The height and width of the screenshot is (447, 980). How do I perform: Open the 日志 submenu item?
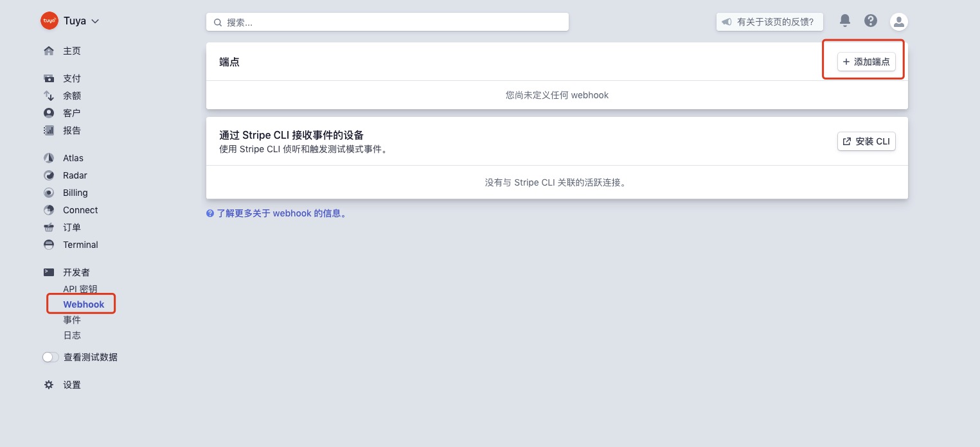(72, 335)
